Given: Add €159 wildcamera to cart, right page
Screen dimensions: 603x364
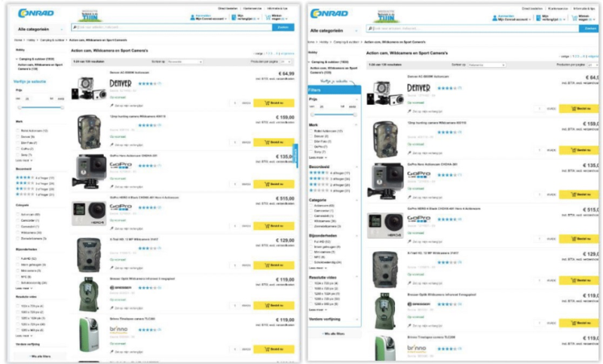Looking at the screenshot, I should pyautogui.click(x=579, y=150).
